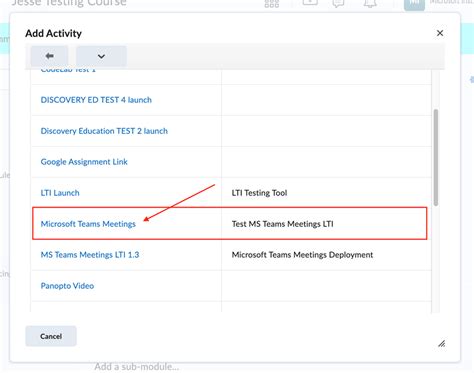474x373 pixels.
Task: Click the Add a sub-module field behind dialog
Action: pos(137,367)
